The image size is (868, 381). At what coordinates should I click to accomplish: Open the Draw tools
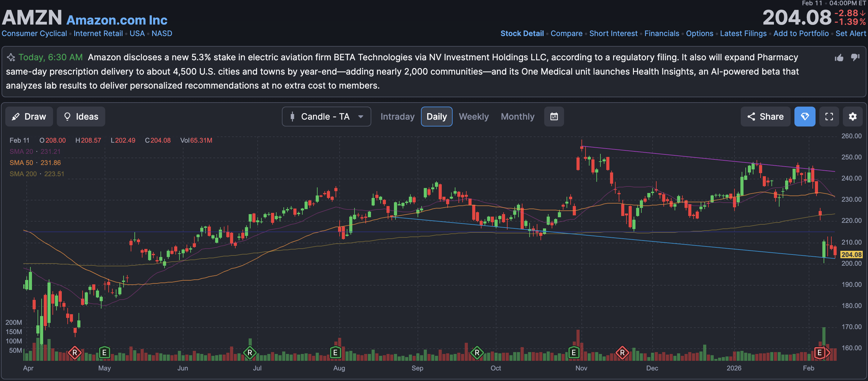click(x=29, y=117)
